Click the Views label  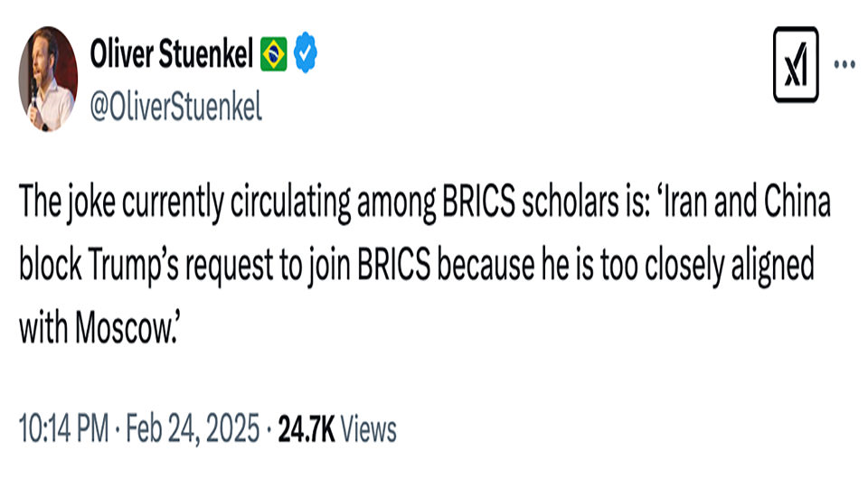[369, 429]
